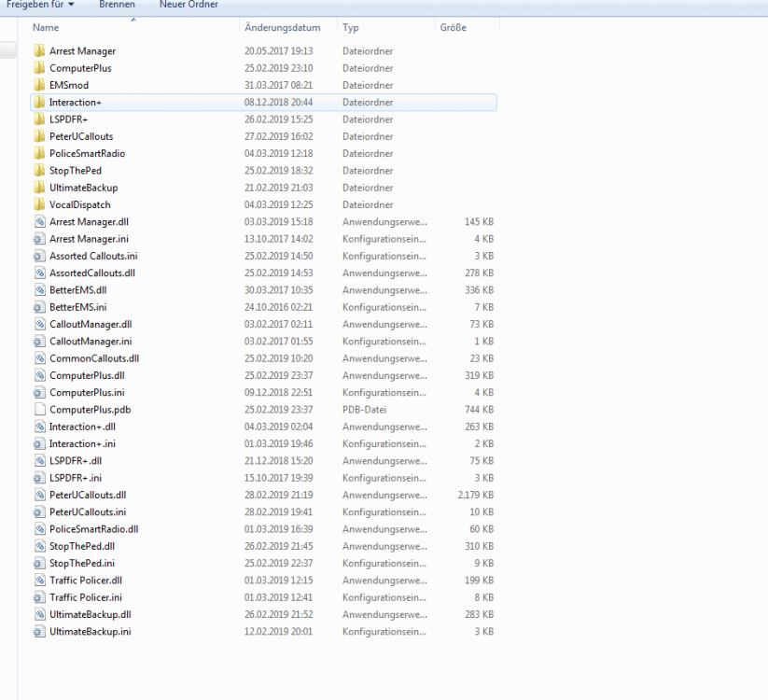
Task: Click the 145 KB size value
Action: (479, 222)
